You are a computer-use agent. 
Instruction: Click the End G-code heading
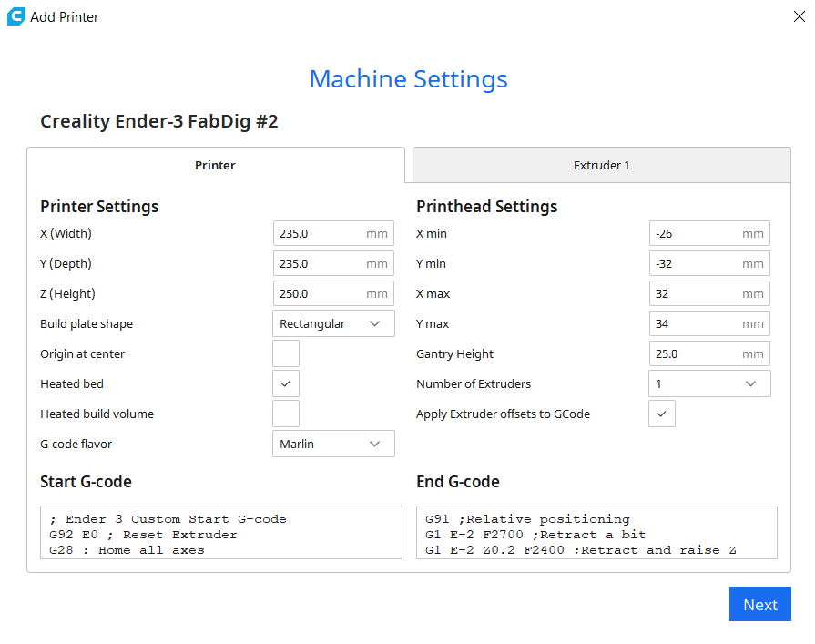(458, 482)
